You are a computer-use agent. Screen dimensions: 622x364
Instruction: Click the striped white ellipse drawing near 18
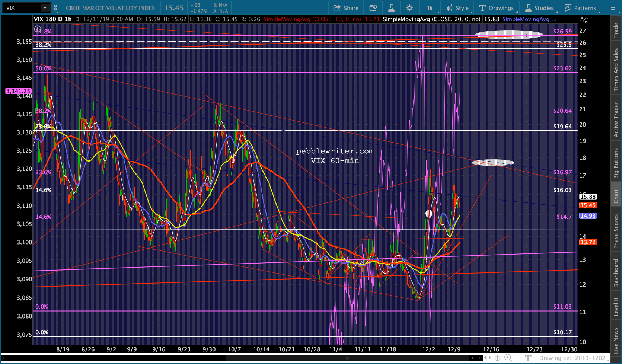493,162
